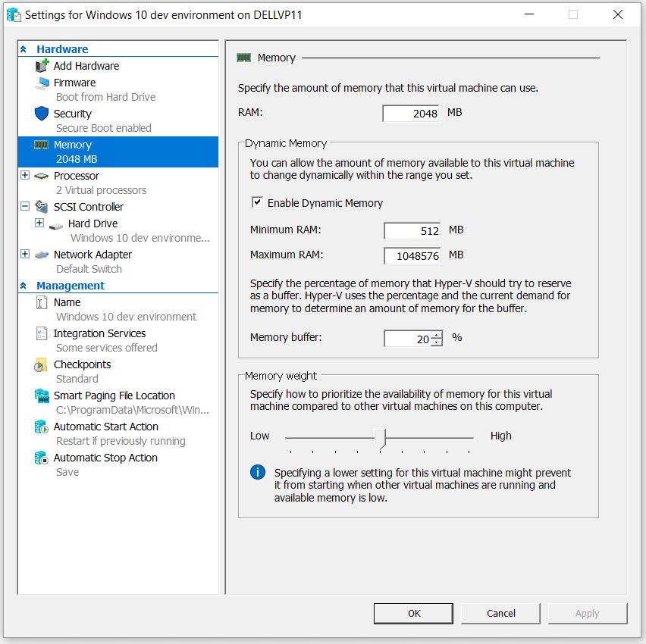The height and width of the screenshot is (644, 646).
Task: Click the Memory weight slider thumb
Action: [x=381, y=438]
